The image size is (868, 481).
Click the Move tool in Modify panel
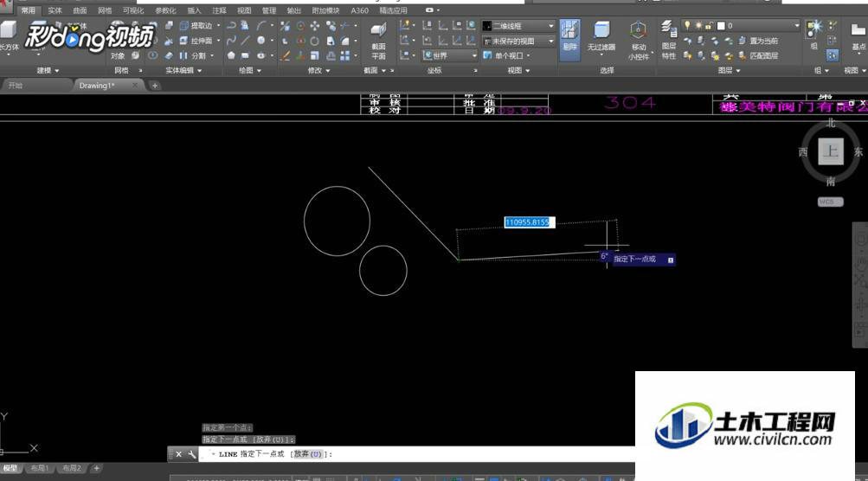tap(315, 25)
